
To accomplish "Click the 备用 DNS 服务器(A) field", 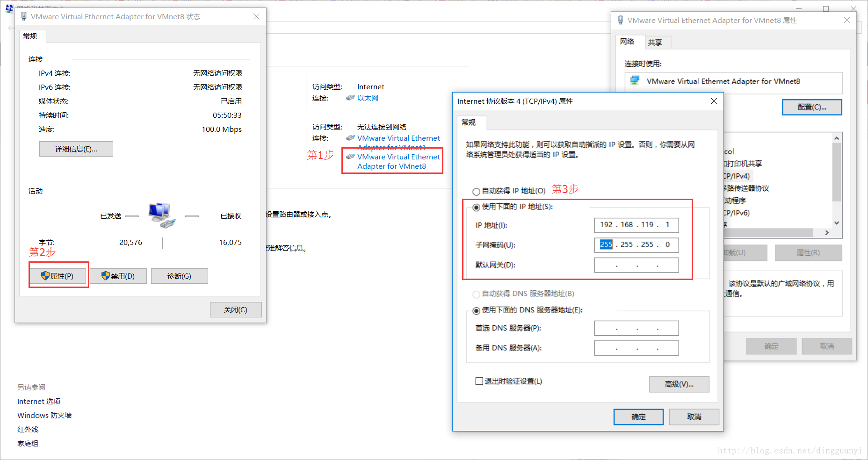I will (x=636, y=348).
